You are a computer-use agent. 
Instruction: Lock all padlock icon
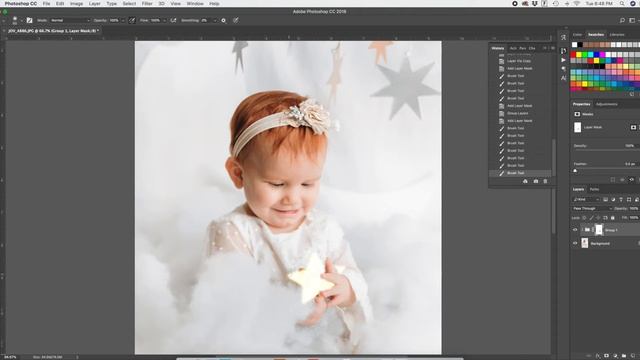(x=613, y=218)
